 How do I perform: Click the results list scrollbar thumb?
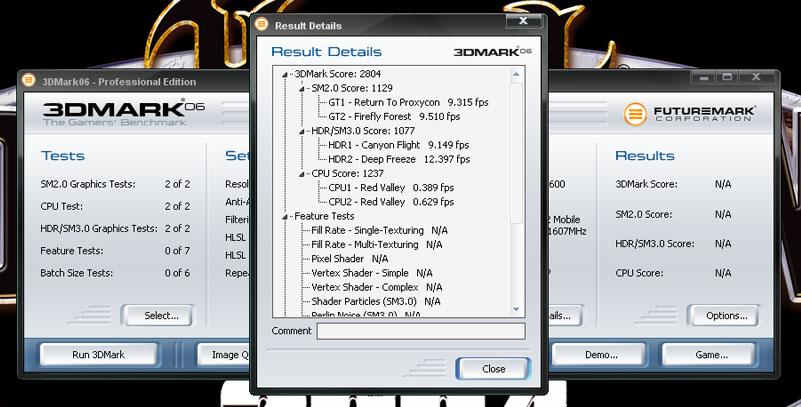pos(516,153)
